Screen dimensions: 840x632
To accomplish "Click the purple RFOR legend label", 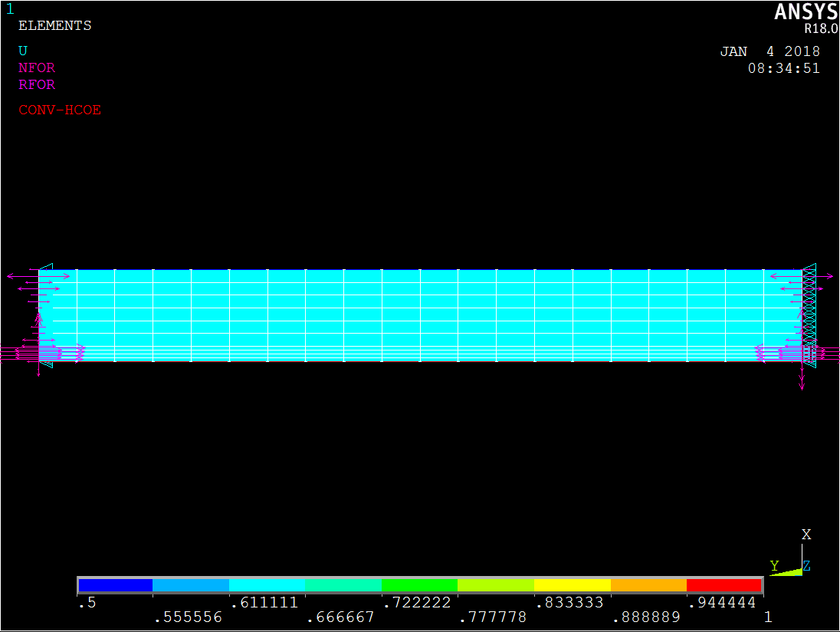I will (37, 84).
